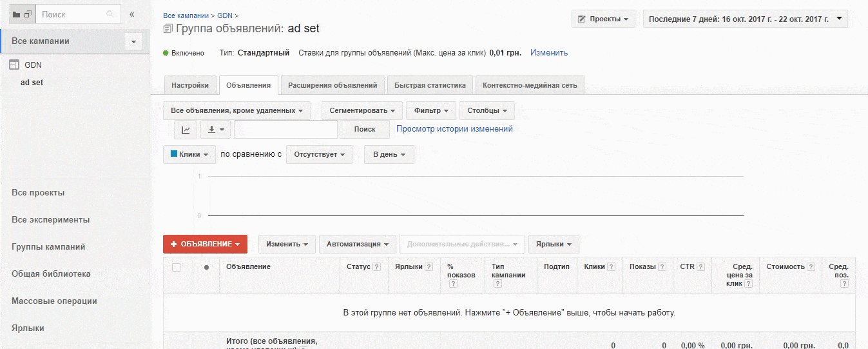Open the download report icon menu
This screenshot has width=868, height=349.
click(x=215, y=130)
